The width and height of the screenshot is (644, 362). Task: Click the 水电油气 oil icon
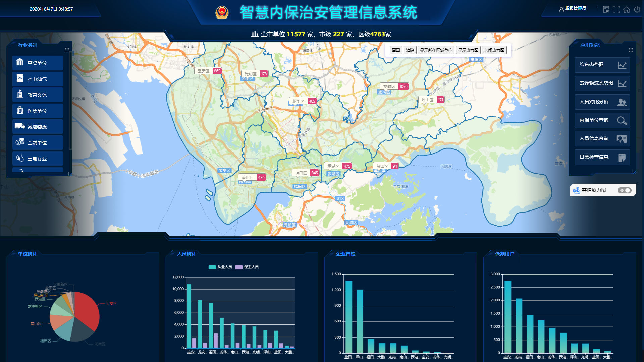point(20,78)
